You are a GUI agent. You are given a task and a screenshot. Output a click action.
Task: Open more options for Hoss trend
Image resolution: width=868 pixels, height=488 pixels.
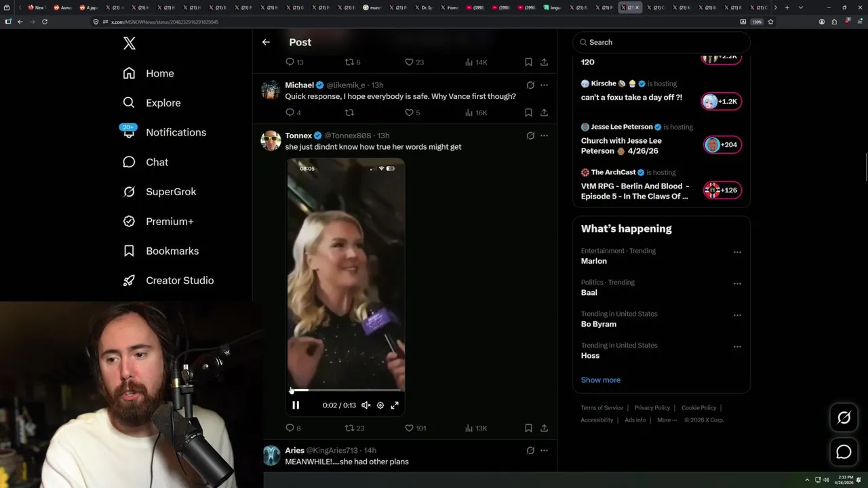coord(737,346)
